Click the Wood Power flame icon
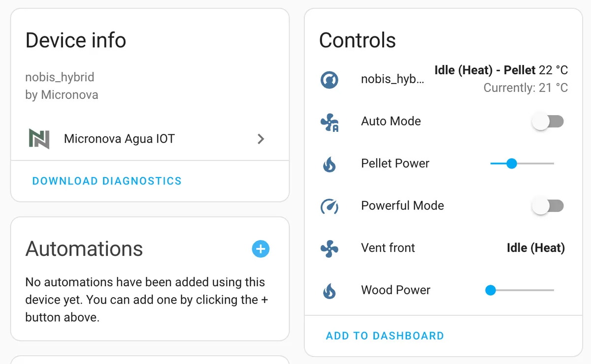591x364 pixels. [329, 291]
